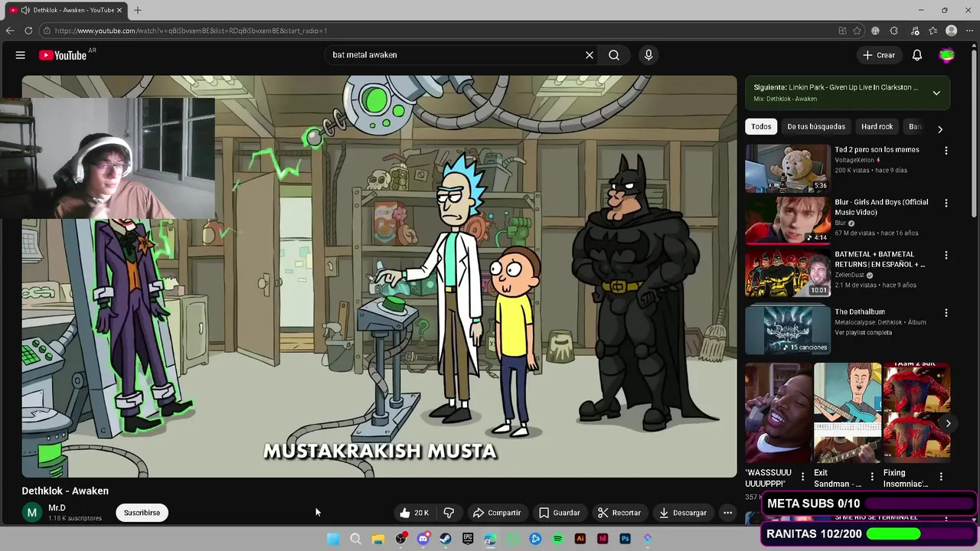Play the Blur Girls And Boys thumbnail
980x551 pixels.
(x=787, y=220)
